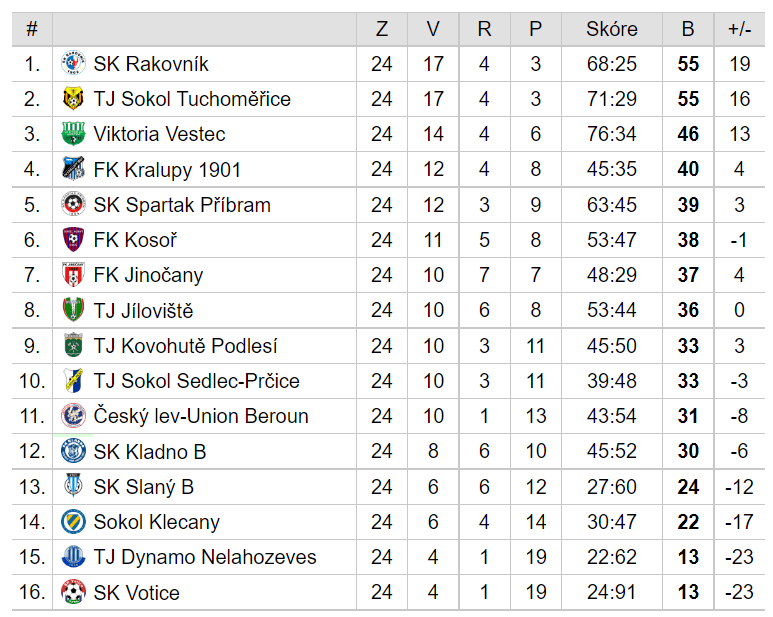The image size is (773, 617).
Task: Click the SK Spartak Příbram emblem
Action: tap(73, 204)
